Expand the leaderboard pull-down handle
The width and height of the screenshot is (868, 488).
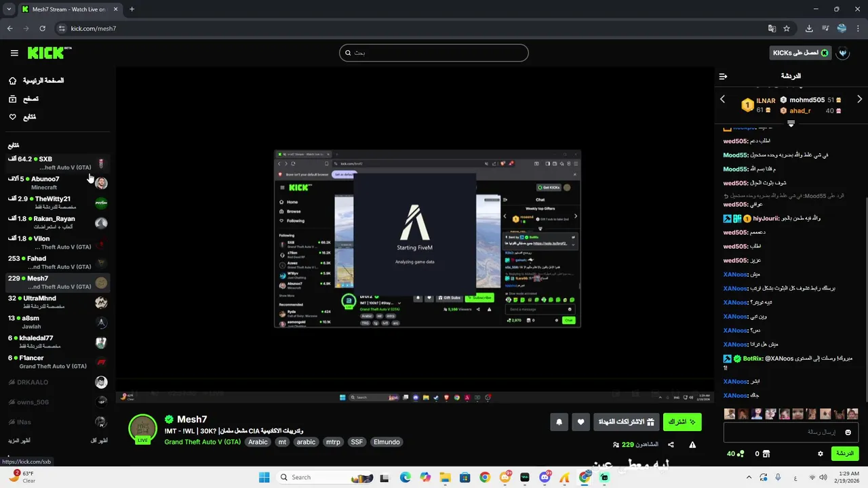(791, 123)
